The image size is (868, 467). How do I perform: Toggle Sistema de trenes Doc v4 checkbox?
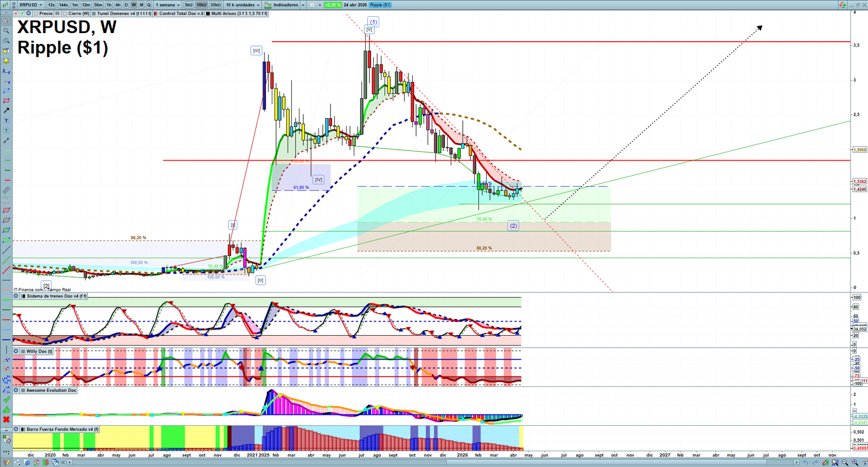point(23,296)
